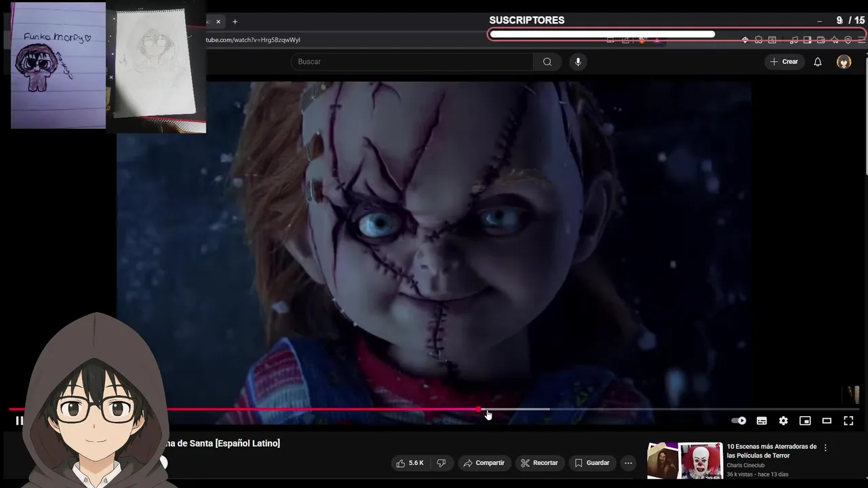Save video with the Guardar button
This screenshot has height=488, width=868.
pyautogui.click(x=592, y=463)
